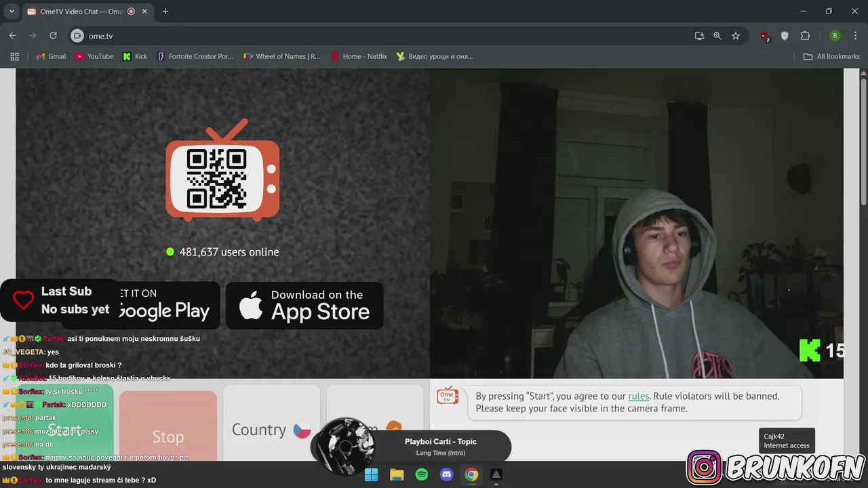
Task: Click the camera site-info icon in address bar
Action: coord(77,36)
